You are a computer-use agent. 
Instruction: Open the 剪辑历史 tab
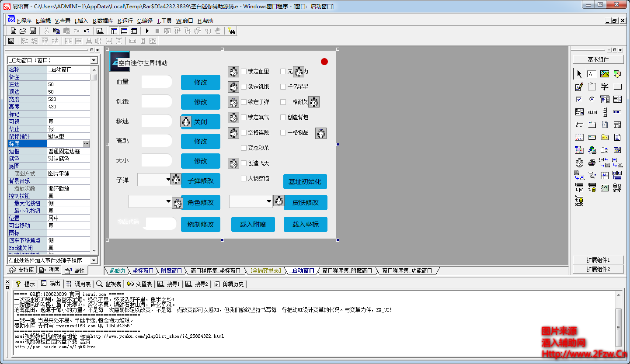[x=230, y=284]
